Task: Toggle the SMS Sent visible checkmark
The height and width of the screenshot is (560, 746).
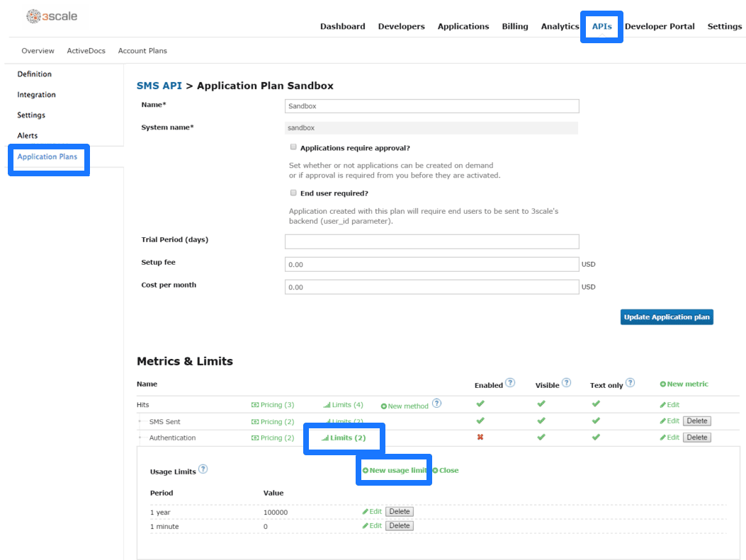Action: coord(541,421)
